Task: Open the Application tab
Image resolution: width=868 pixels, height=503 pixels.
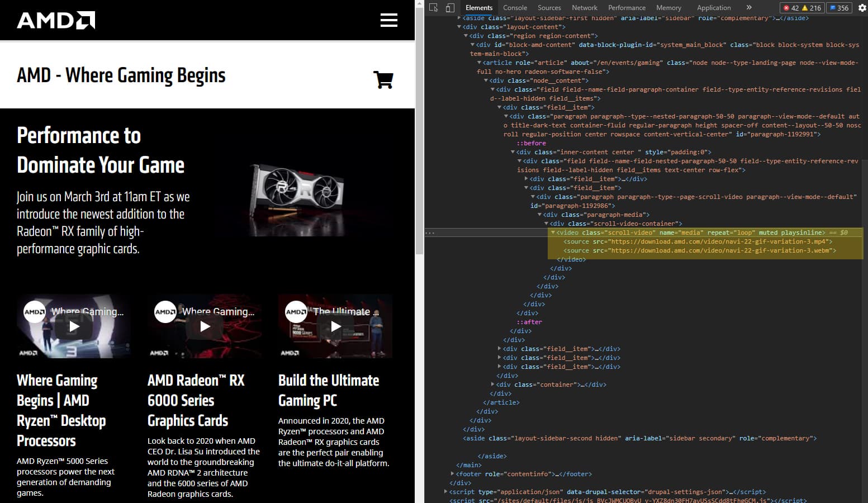Action: tap(714, 8)
